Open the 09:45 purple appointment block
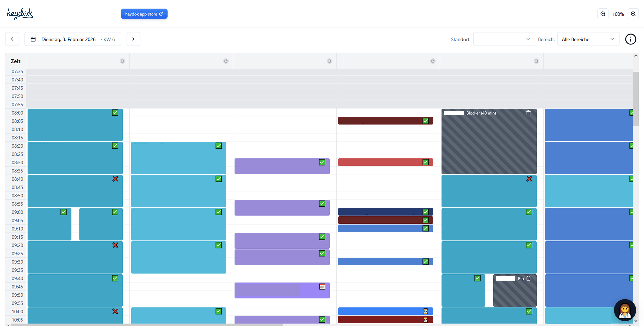The width and height of the screenshot is (644, 326). click(282, 290)
